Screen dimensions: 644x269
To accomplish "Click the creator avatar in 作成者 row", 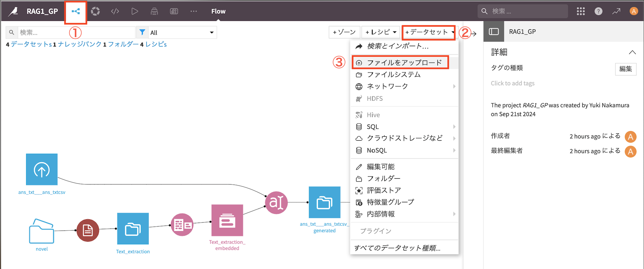I will [x=631, y=137].
